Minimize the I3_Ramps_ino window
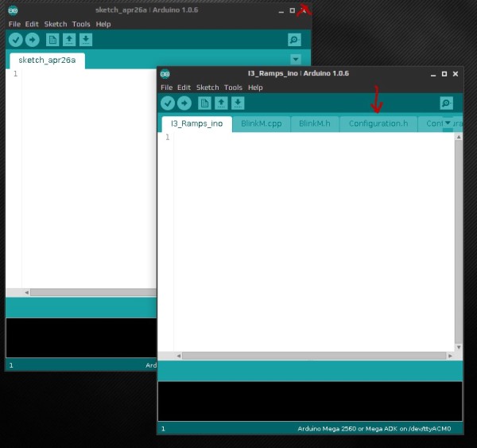Viewport: 477px width, 448px height. click(433, 74)
